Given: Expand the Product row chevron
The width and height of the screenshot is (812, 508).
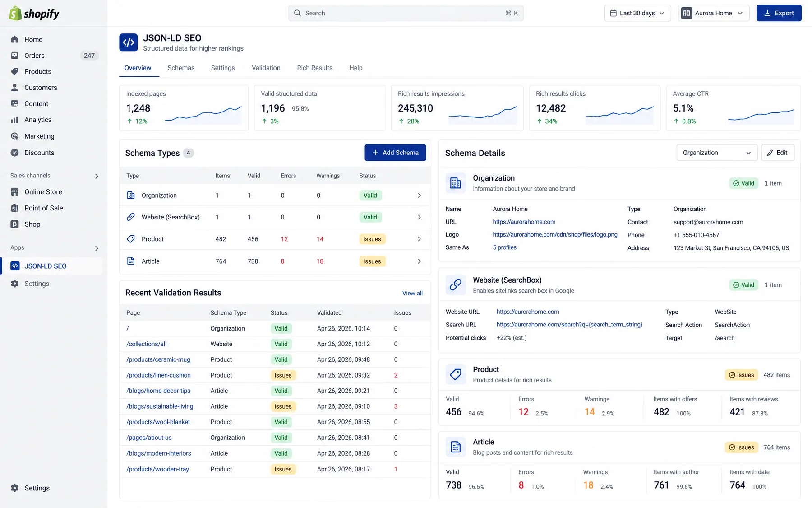Looking at the screenshot, I should (419, 239).
